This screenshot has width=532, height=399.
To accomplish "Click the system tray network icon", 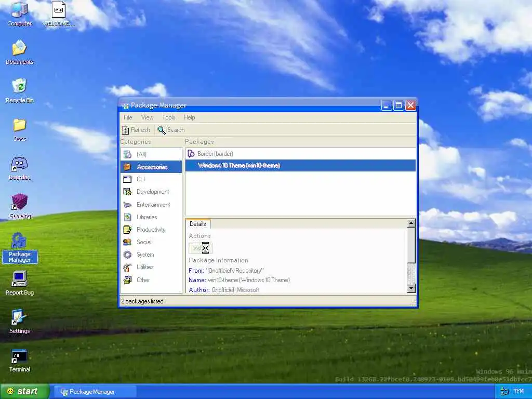I will (x=504, y=392).
